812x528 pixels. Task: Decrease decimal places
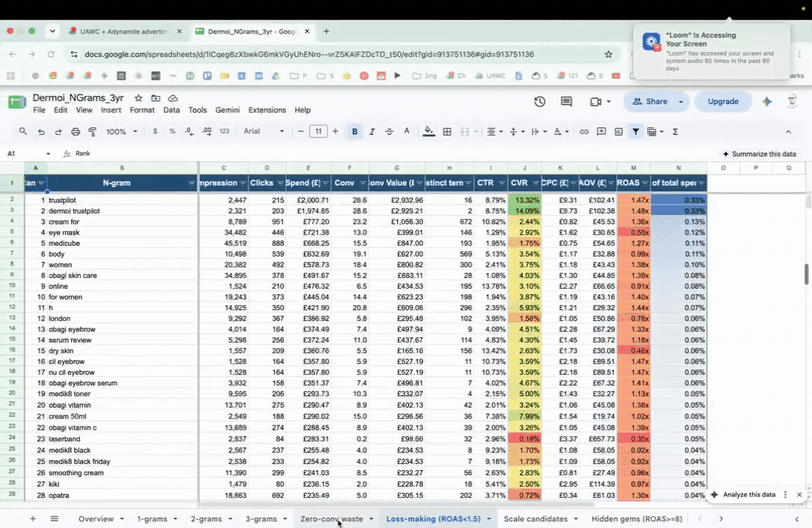pyautogui.click(x=189, y=131)
